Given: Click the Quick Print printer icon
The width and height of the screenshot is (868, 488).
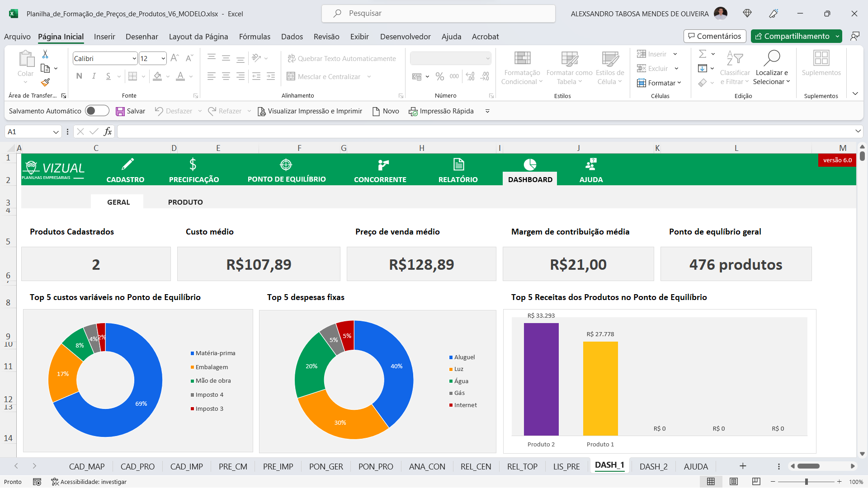Looking at the screenshot, I should point(413,111).
